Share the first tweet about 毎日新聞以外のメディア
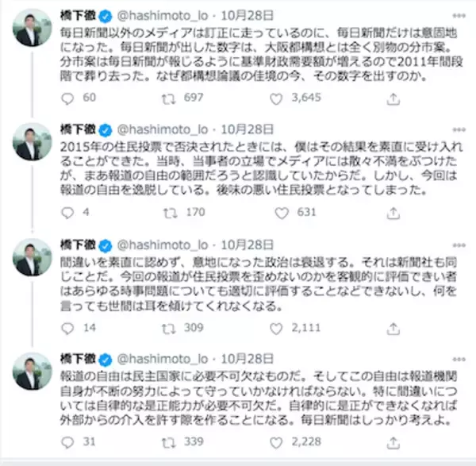Screen dimensions: 476x466 (x=394, y=98)
